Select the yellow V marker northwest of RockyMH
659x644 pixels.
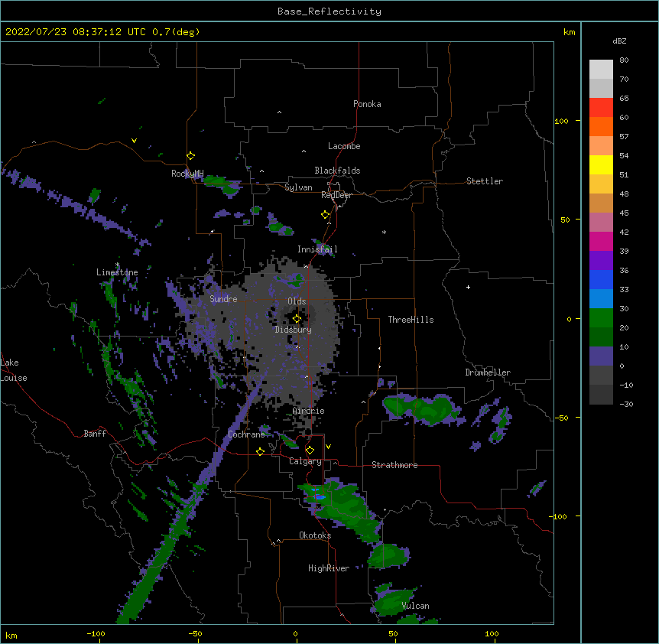point(134,141)
